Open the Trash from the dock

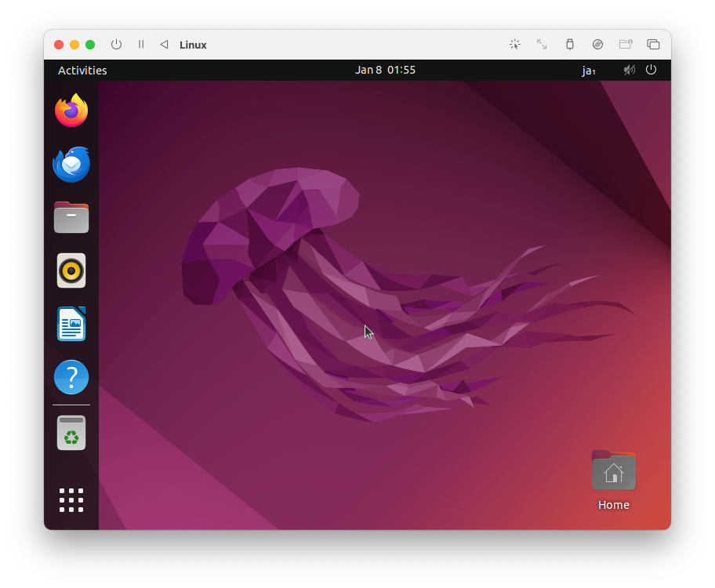click(x=71, y=432)
